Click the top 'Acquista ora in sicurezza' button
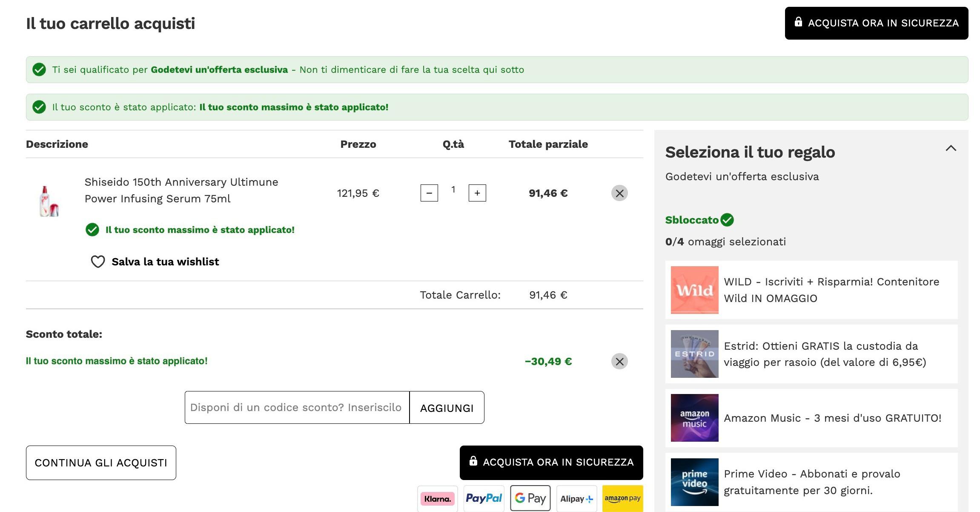Image resolution: width=980 pixels, height=512 pixels. click(x=876, y=23)
